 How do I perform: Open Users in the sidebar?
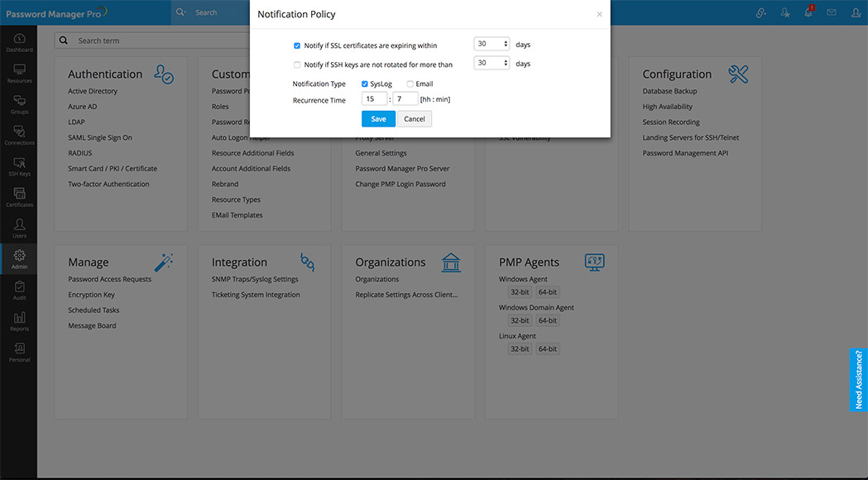click(19, 228)
